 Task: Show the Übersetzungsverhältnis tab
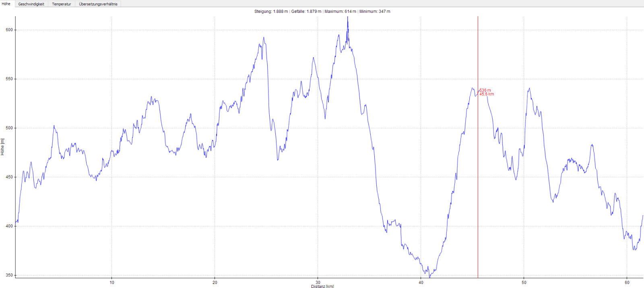(x=98, y=4)
